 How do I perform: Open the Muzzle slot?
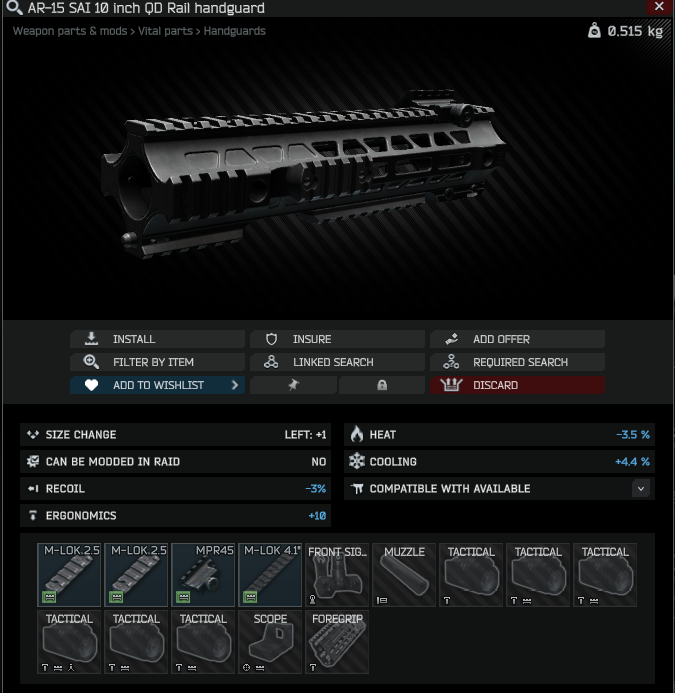pos(404,575)
